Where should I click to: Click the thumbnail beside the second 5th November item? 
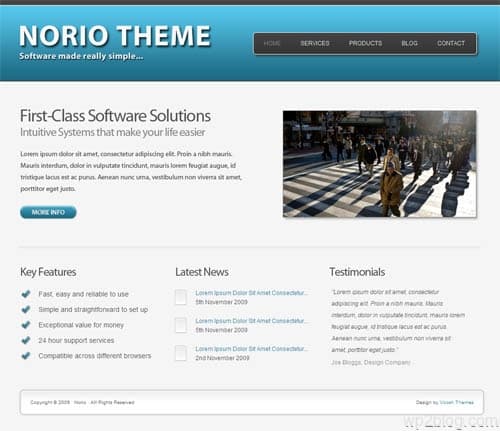coord(181,325)
